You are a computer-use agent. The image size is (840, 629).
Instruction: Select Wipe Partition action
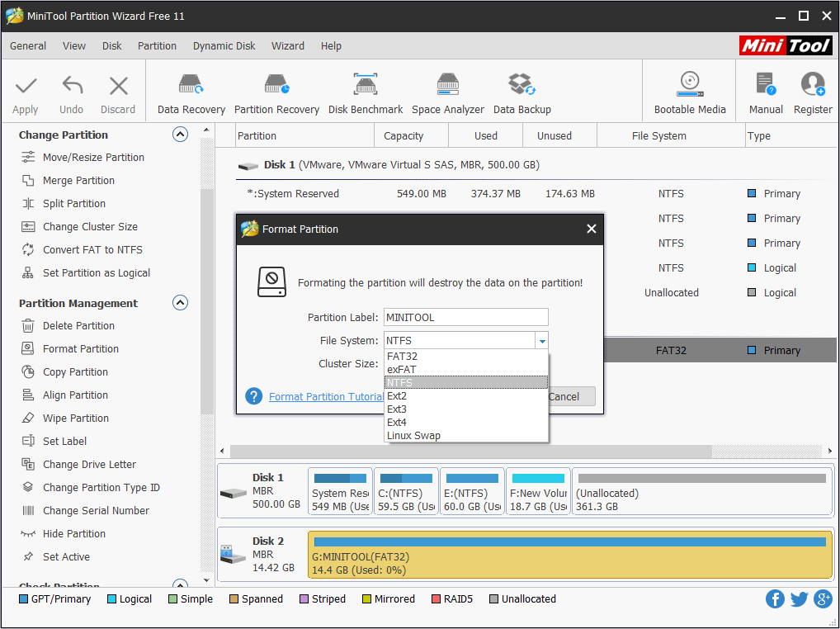[x=76, y=418]
